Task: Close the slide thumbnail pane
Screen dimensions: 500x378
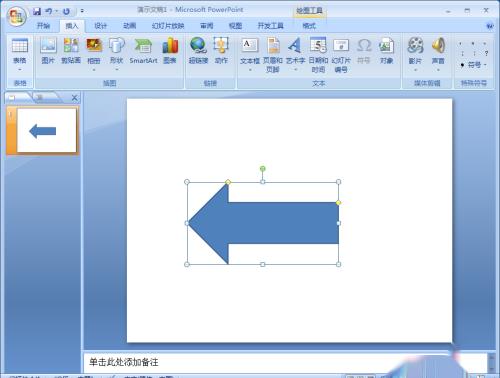Action: (x=74, y=98)
